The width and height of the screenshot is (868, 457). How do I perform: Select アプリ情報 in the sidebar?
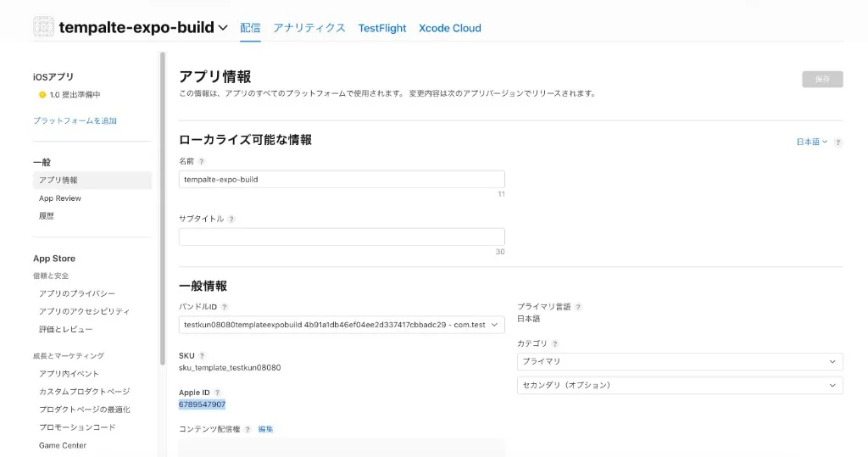[92, 180]
